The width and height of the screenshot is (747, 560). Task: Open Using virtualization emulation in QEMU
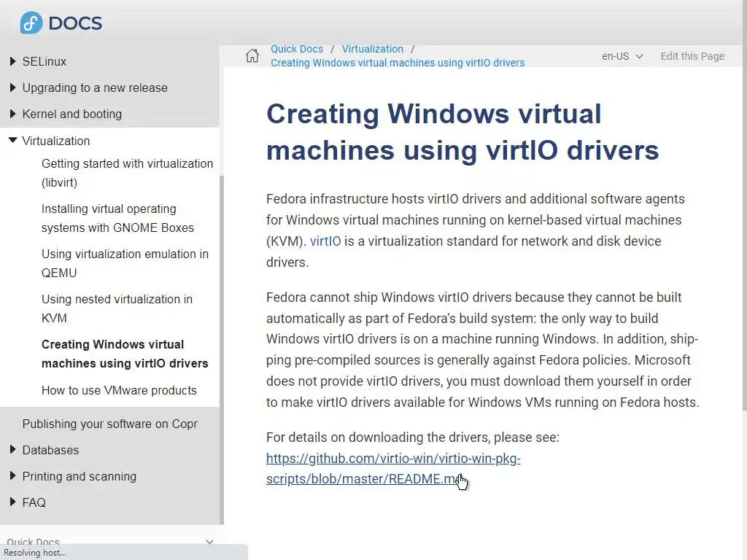[125, 263]
